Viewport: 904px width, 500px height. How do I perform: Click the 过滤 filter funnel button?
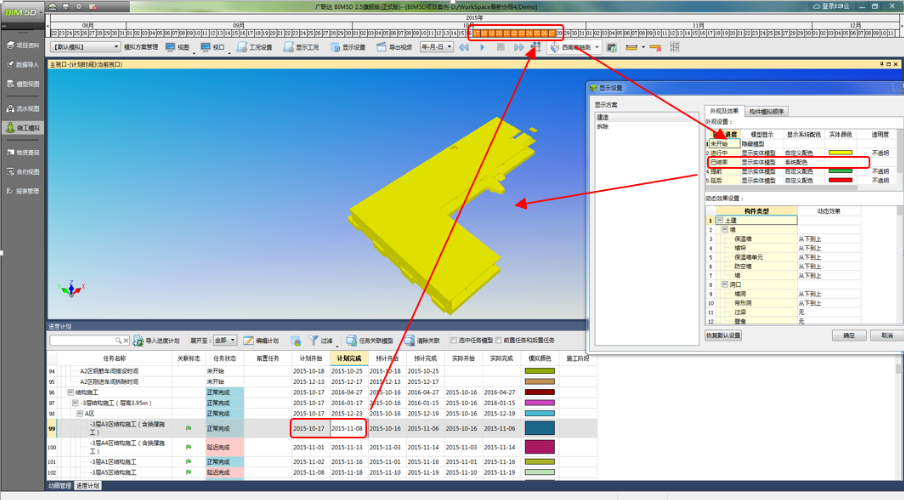pos(321,341)
